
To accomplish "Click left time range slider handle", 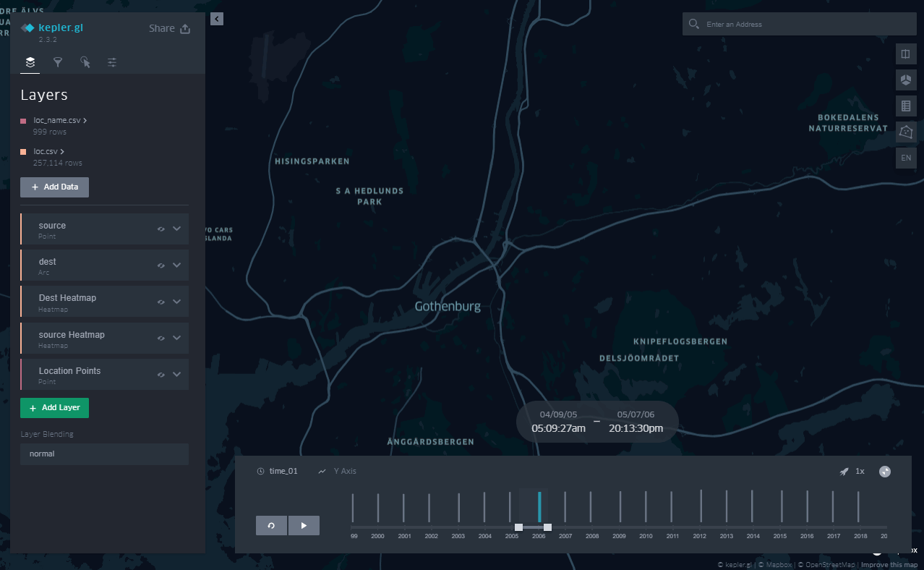I will pos(518,527).
